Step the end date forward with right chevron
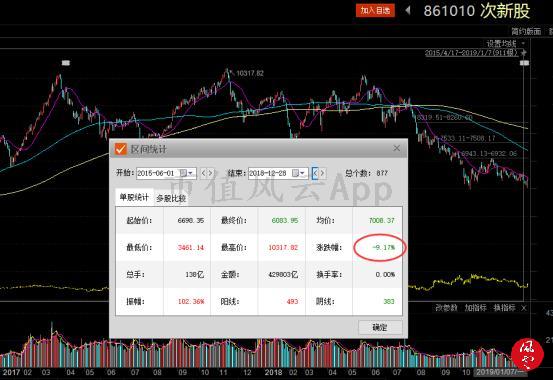Screen dimensions: 553x380 tap(322, 173)
